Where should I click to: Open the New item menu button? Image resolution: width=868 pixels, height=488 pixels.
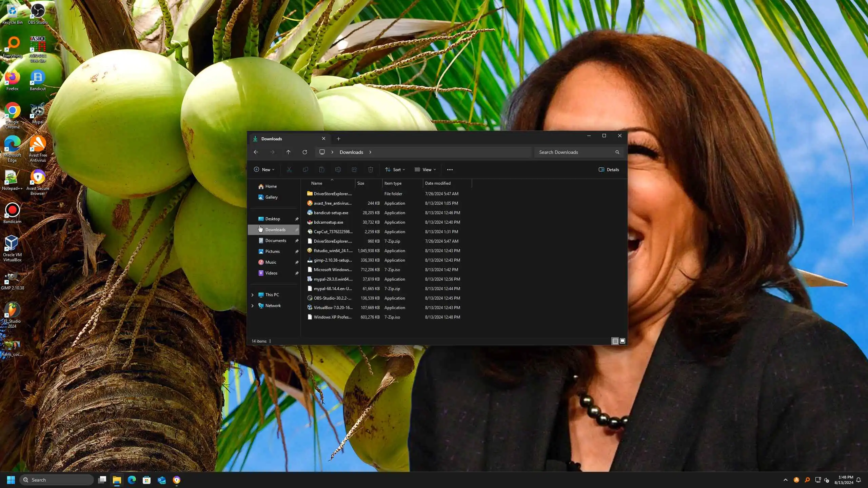[x=264, y=169]
